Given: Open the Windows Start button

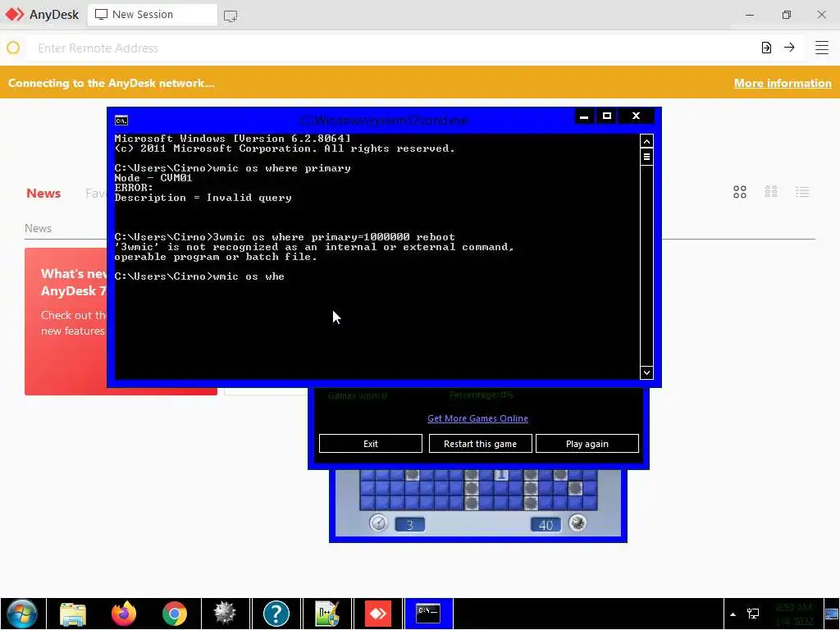Looking at the screenshot, I should 21,614.
